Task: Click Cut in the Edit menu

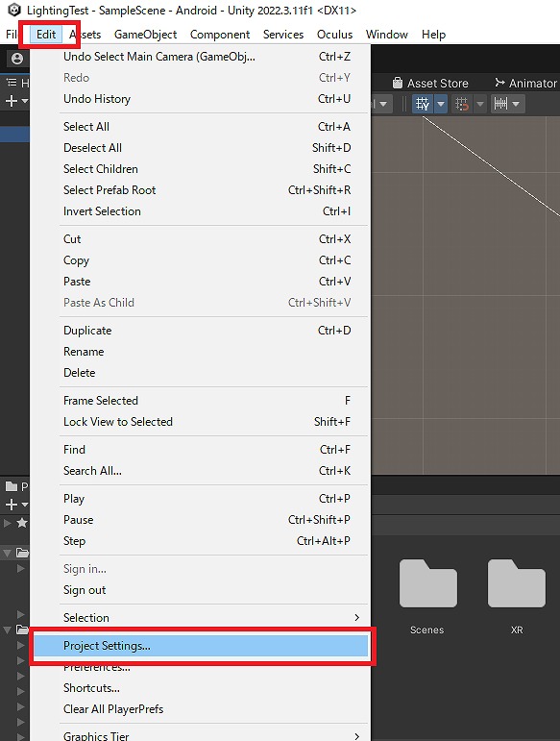Action: pos(201,239)
